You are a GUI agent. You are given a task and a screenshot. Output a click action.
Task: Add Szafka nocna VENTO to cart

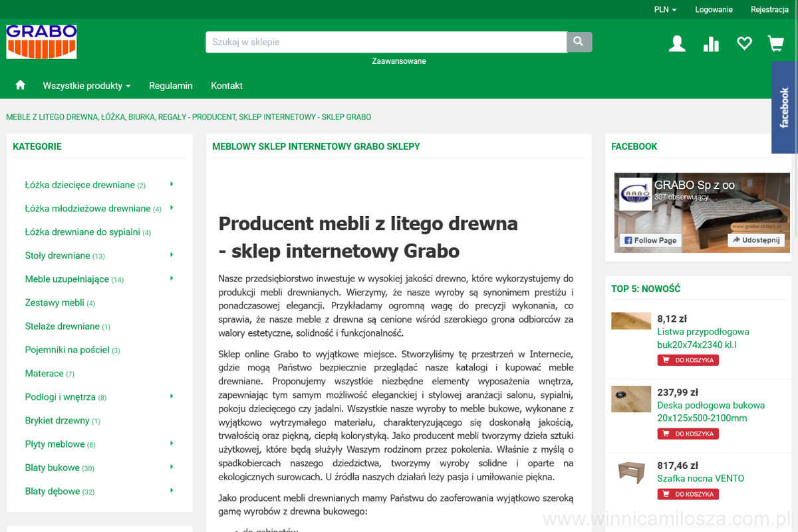688,494
